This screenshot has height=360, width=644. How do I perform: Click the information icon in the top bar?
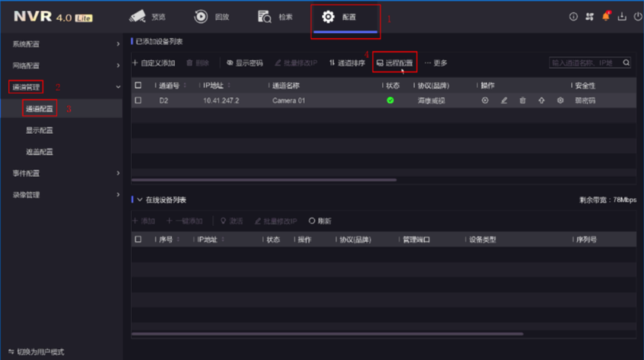573,16
